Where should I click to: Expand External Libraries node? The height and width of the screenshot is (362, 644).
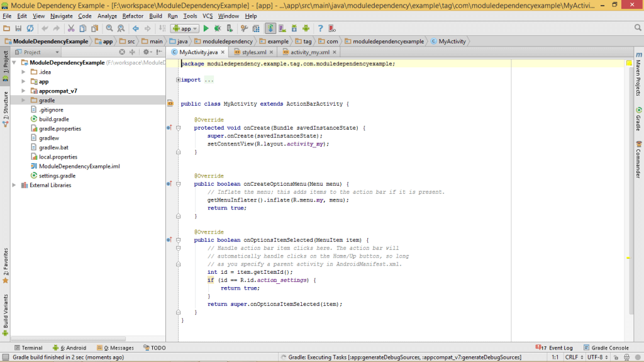coord(14,185)
